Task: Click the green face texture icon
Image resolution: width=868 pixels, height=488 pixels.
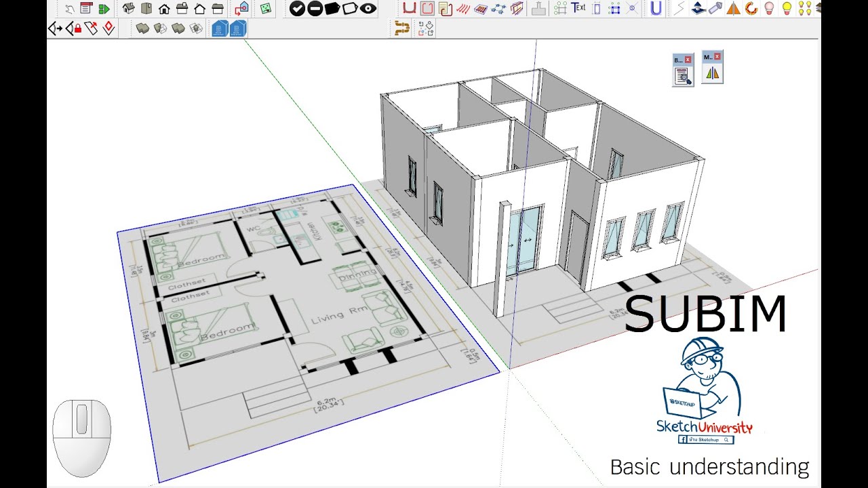Action: click(266, 9)
